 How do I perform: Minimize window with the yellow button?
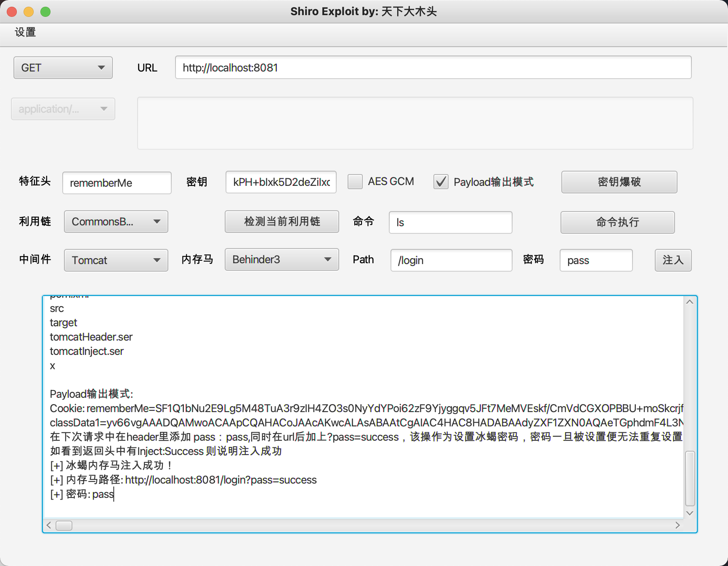(x=29, y=12)
